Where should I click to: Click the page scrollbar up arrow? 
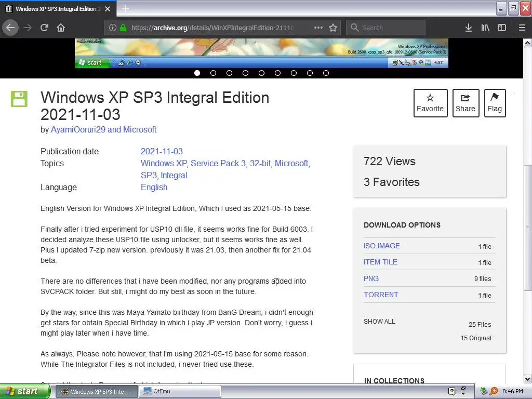coord(528,43)
